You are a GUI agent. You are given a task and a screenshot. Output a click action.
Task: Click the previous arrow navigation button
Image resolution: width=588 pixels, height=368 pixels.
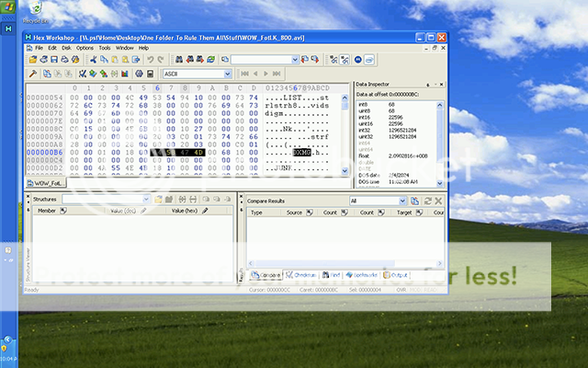[255, 74]
